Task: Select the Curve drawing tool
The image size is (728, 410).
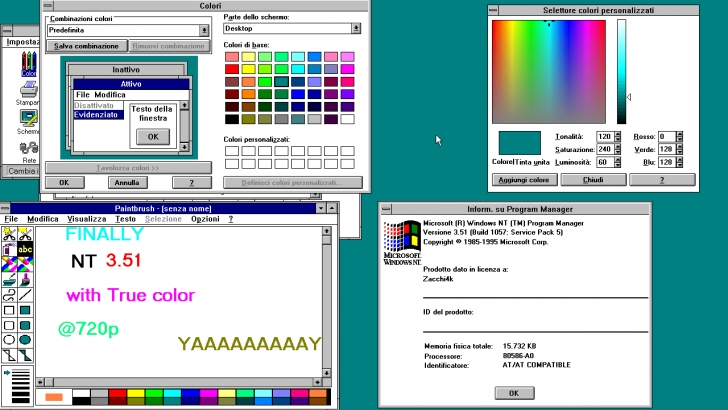Action: click(x=9, y=295)
